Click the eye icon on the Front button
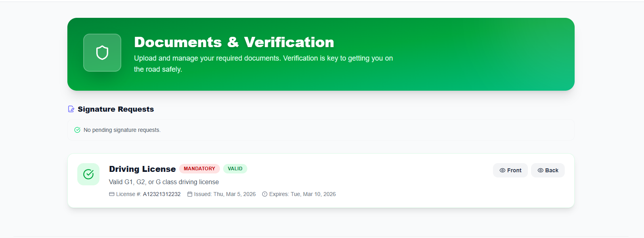644x238 pixels. coord(502,170)
